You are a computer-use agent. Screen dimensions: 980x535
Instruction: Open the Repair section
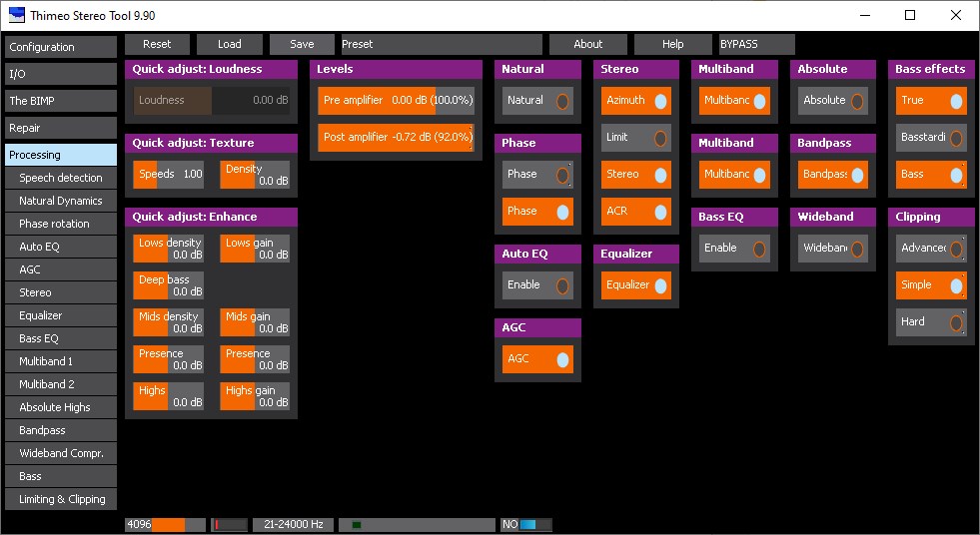(x=61, y=128)
